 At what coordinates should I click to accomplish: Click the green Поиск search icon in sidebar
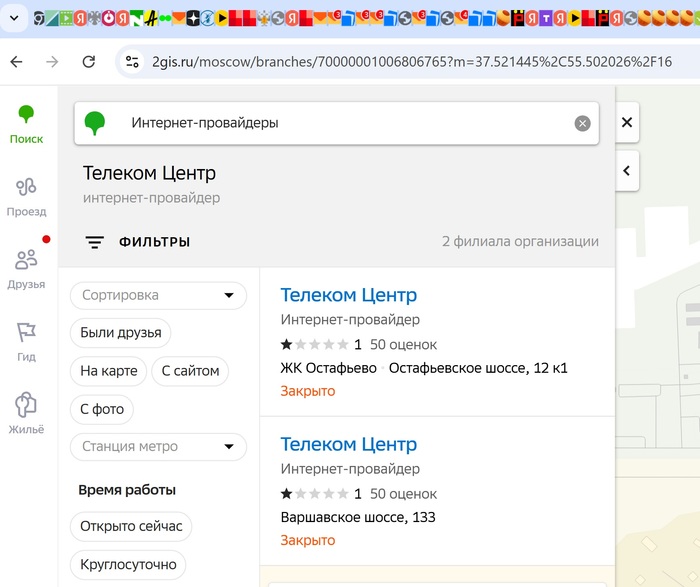[x=27, y=116]
